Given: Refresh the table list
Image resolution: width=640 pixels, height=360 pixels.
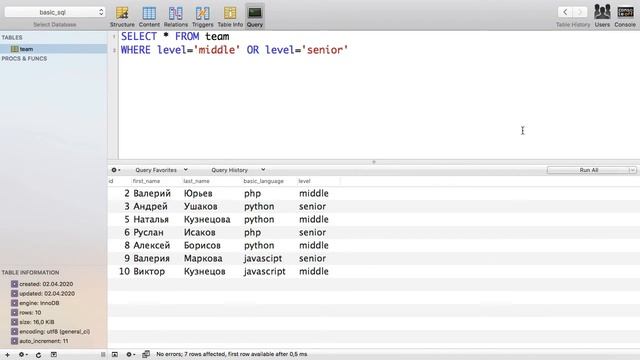Looking at the screenshot, I should tap(38, 355).
